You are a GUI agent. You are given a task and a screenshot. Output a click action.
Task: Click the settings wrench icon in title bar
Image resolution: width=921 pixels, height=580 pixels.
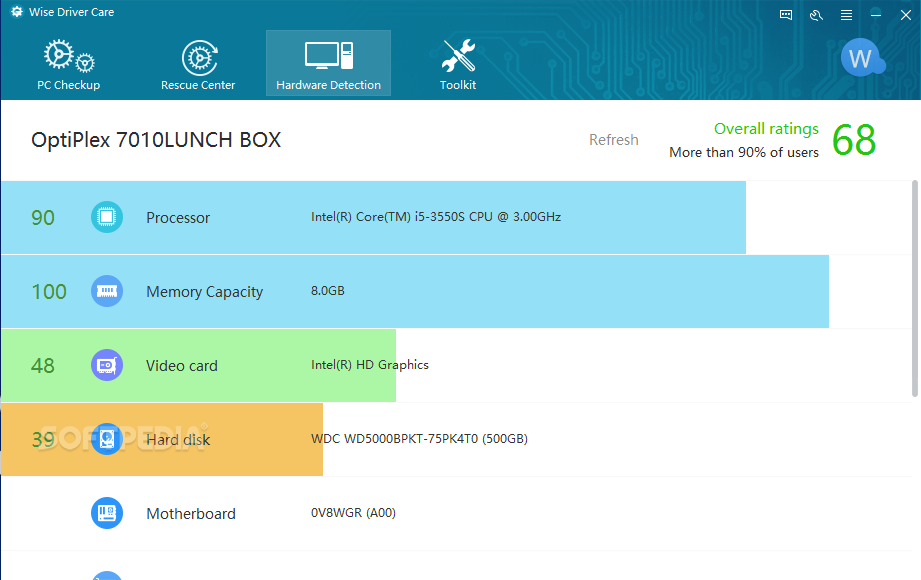(816, 15)
